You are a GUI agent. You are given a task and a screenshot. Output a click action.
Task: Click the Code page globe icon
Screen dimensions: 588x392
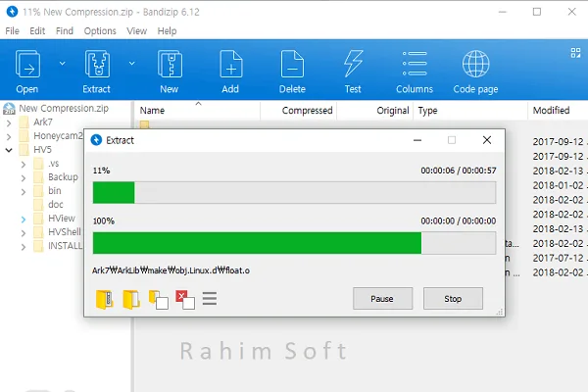[475, 64]
